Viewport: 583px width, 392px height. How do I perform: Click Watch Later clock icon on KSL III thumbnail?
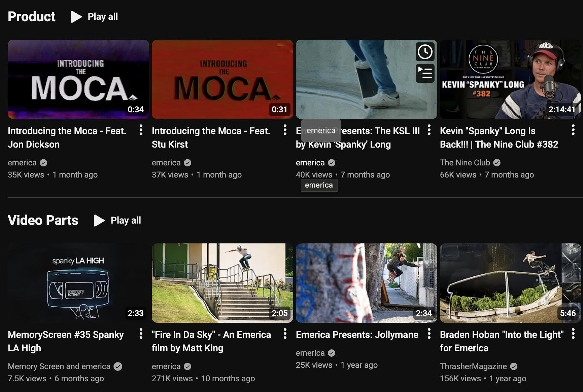tap(425, 52)
